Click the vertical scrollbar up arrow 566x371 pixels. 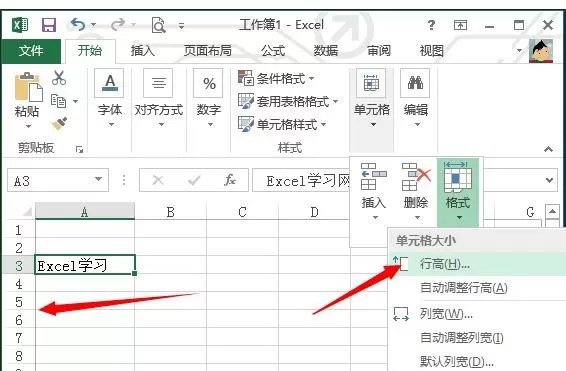click(x=552, y=212)
